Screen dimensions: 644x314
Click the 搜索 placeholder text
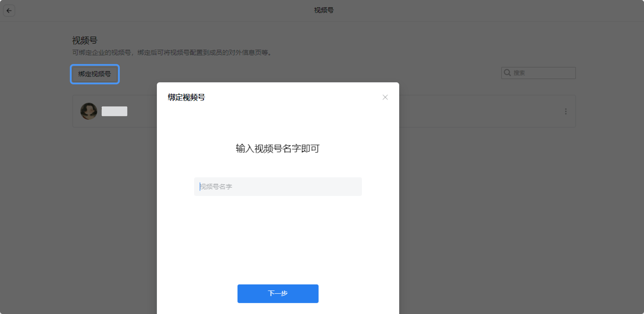[x=519, y=73]
